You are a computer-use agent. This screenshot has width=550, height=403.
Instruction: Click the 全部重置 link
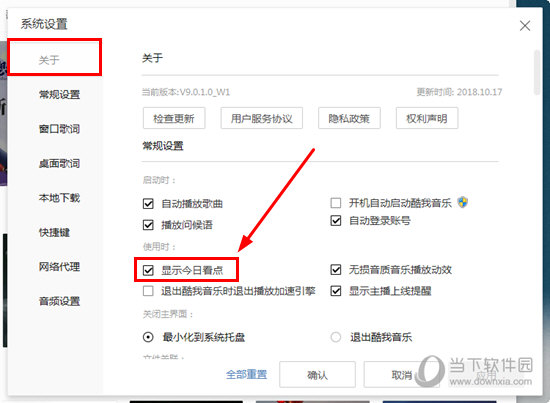point(247,374)
